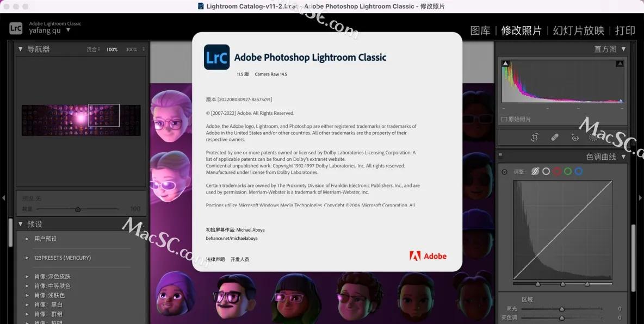Select the spot healing bandage tool
The height and width of the screenshot is (324, 644).
tap(554, 138)
